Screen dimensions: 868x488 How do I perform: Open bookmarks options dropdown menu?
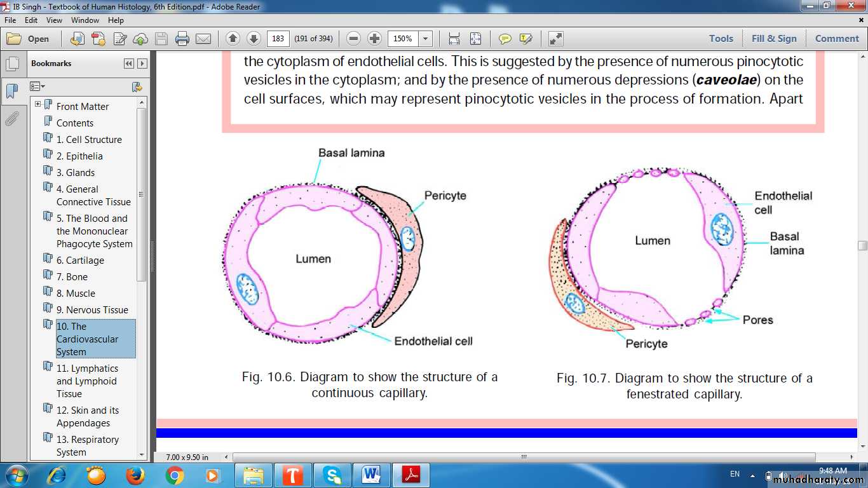(37, 86)
